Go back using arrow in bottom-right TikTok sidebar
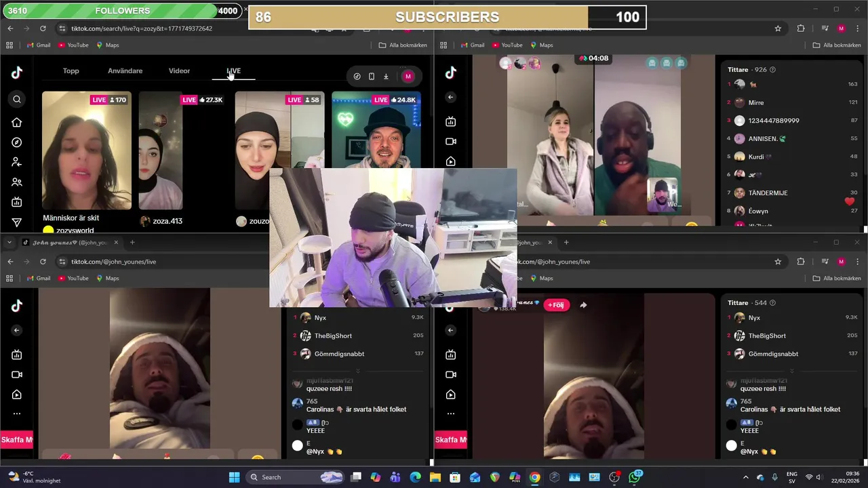 pyautogui.click(x=451, y=330)
